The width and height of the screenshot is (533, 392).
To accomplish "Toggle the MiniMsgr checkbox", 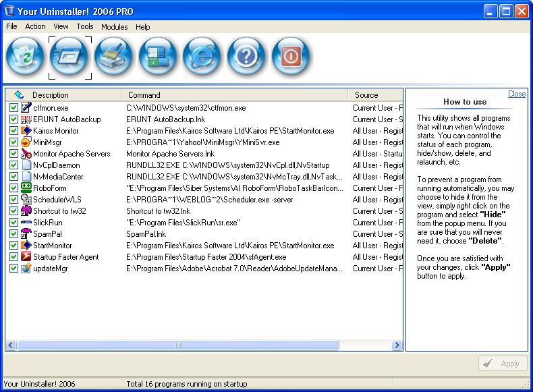I will coord(13,142).
